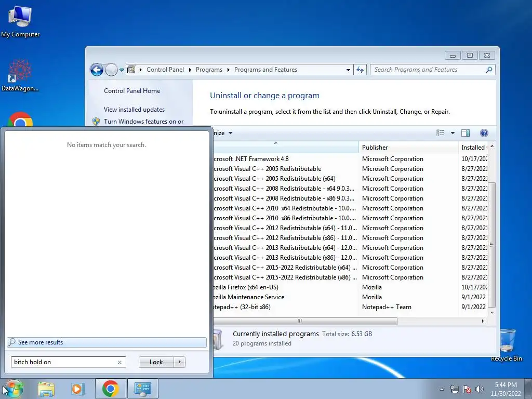Maximize the Programs and Features window
Image resolution: width=532 pixels, height=399 pixels.
(470, 55)
